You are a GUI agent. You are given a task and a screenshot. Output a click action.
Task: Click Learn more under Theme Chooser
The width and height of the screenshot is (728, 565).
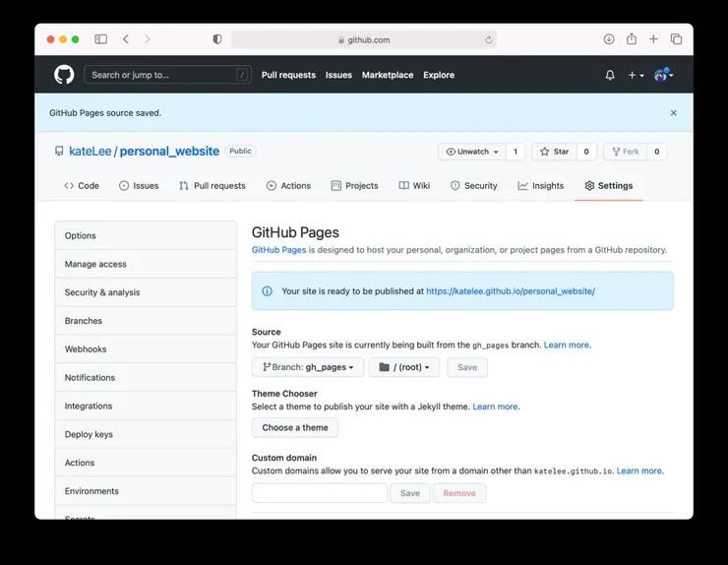tap(495, 407)
